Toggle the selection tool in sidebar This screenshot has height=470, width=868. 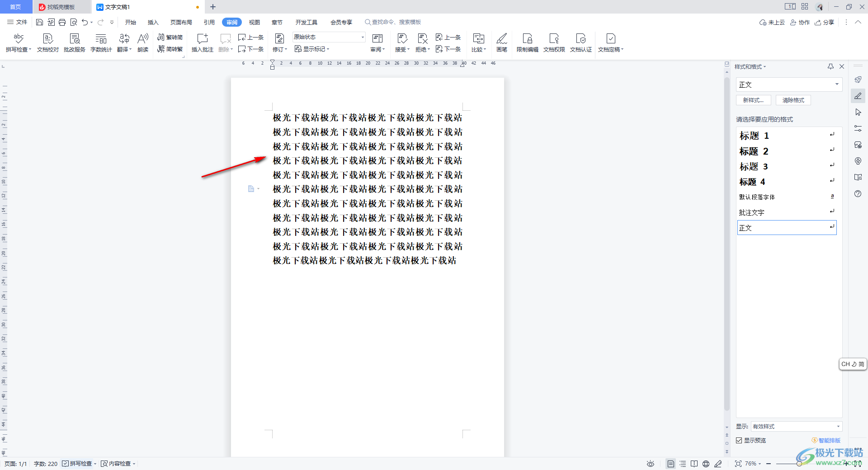[858, 112]
